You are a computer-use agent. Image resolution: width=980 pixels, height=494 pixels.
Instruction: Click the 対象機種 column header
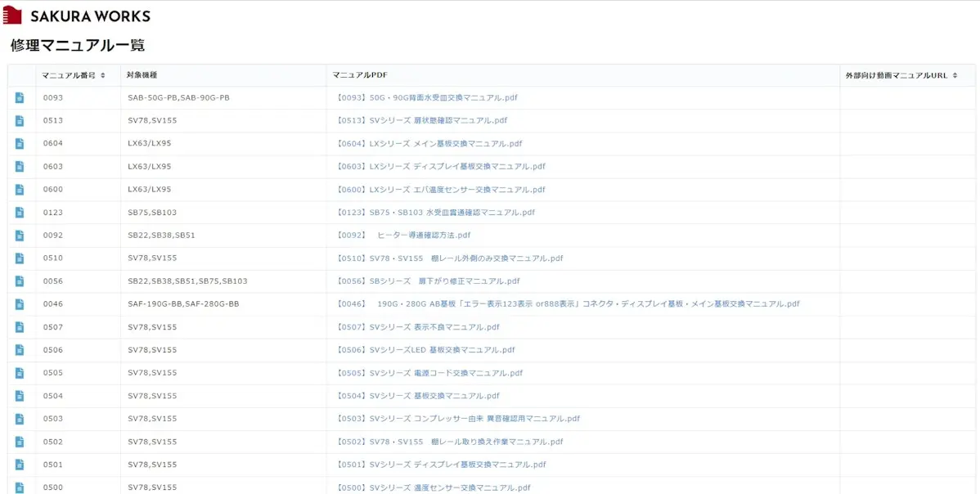(x=142, y=75)
